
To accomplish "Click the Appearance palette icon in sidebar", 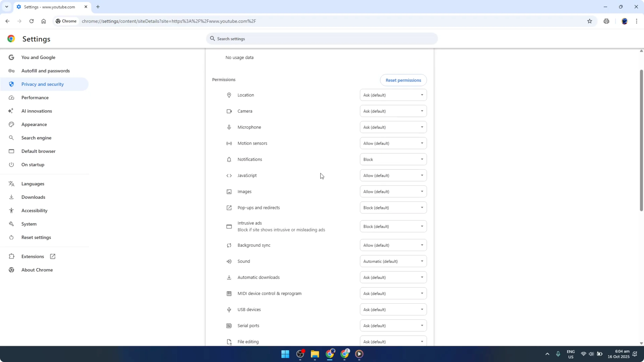I will click(11, 124).
